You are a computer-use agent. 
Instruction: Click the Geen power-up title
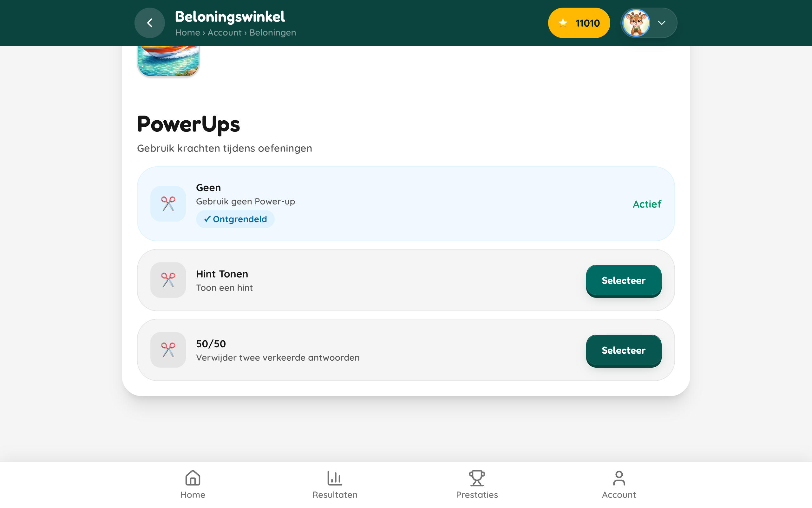(x=208, y=187)
